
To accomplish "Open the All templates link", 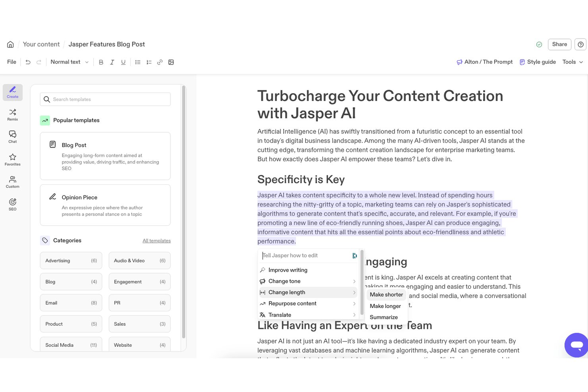I will [x=157, y=241].
